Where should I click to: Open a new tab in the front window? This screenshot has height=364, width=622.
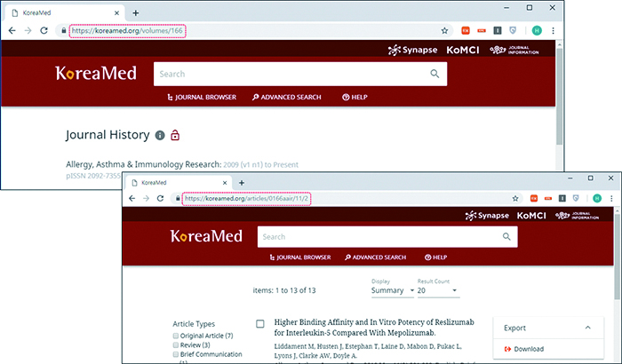tap(242, 183)
